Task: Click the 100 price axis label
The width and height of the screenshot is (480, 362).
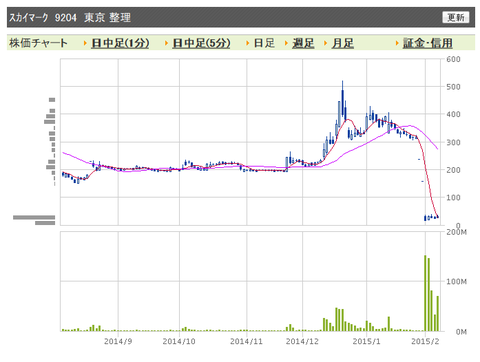Action: pos(453,198)
